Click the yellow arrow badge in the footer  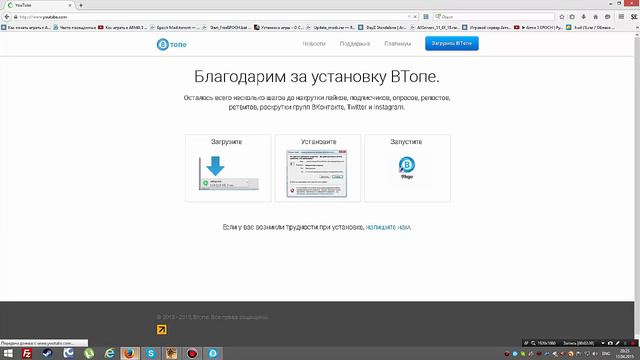(162, 329)
